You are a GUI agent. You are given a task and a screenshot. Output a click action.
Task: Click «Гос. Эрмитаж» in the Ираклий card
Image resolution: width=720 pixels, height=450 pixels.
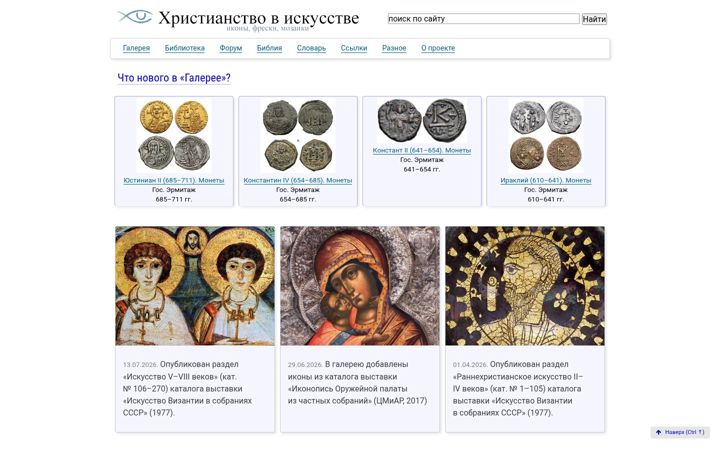pyautogui.click(x=546, y=190)
